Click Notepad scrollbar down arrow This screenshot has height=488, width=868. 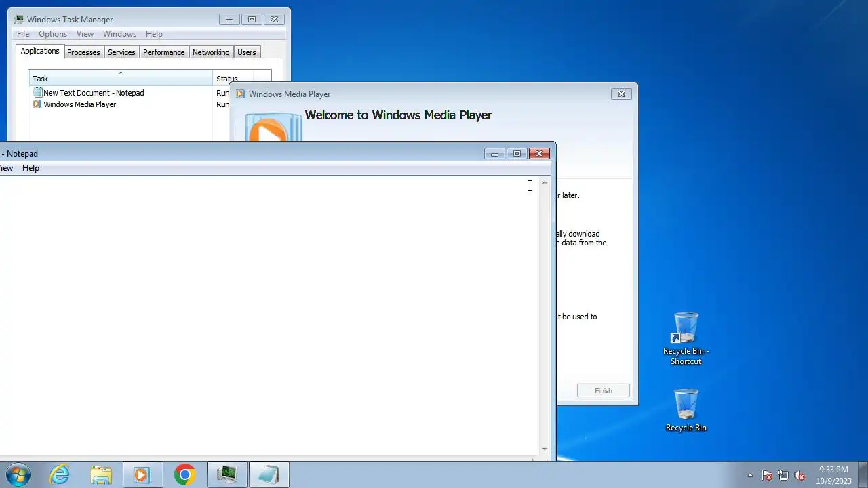545,449
